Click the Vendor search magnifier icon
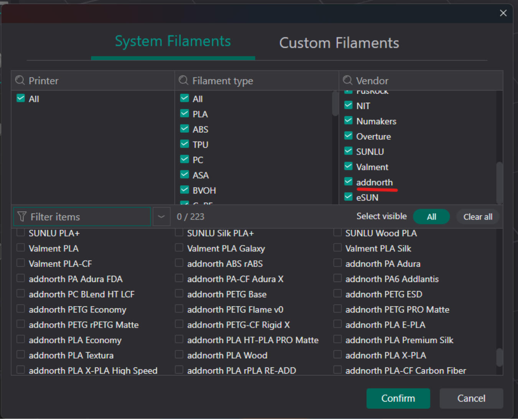This screenshot has height=420, width=518. click(348, 80)
